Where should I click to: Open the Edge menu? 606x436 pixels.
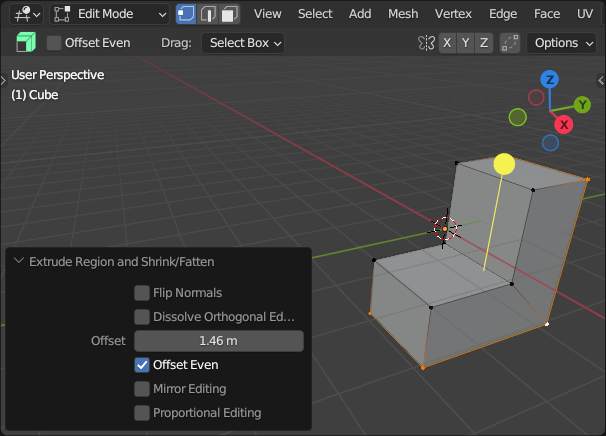503,14
